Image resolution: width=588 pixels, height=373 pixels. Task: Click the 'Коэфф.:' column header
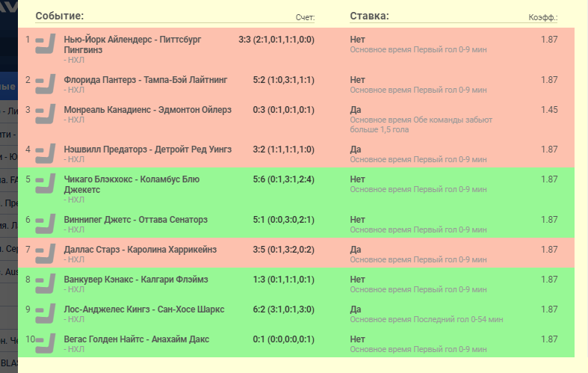point(543,17)
